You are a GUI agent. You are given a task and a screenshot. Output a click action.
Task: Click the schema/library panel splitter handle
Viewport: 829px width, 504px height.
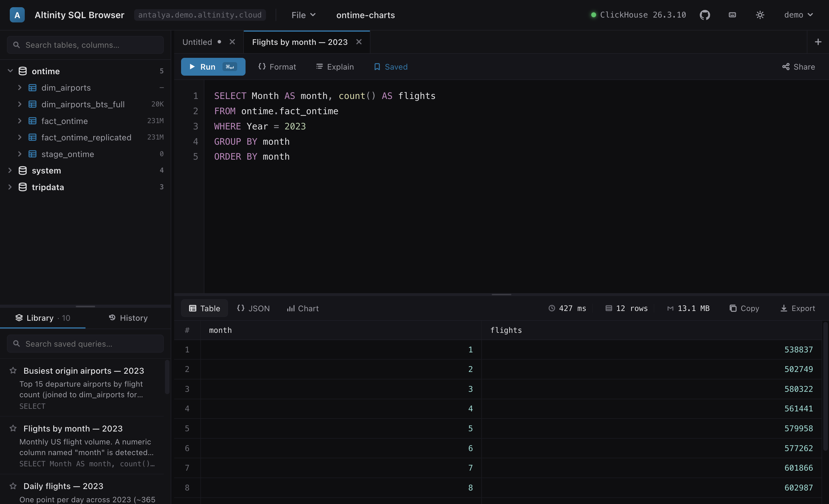(85, 306)
